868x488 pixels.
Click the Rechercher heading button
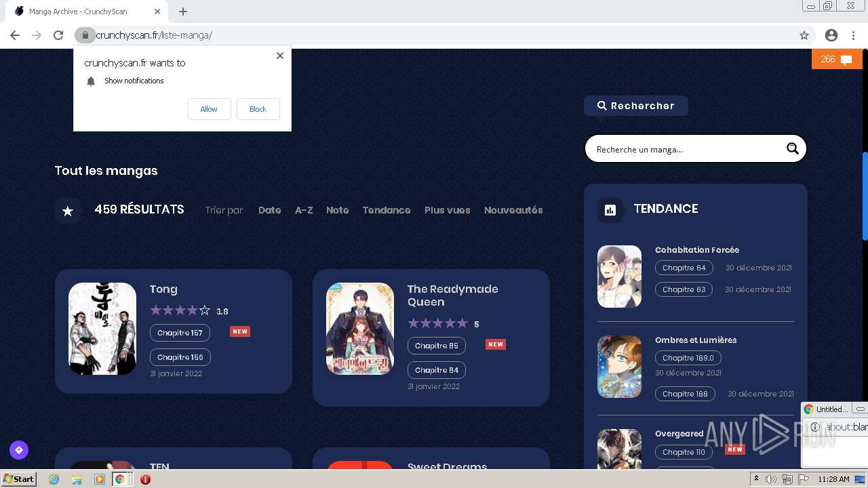pos(636,106)
